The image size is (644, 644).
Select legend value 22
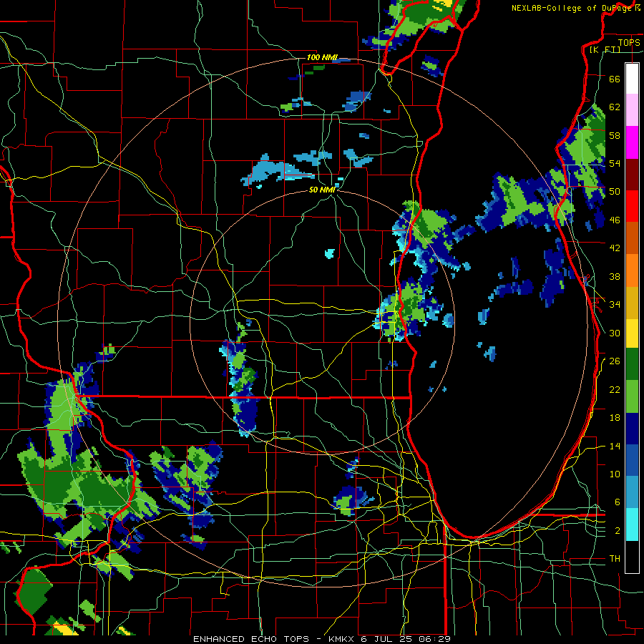coord(615,389)
